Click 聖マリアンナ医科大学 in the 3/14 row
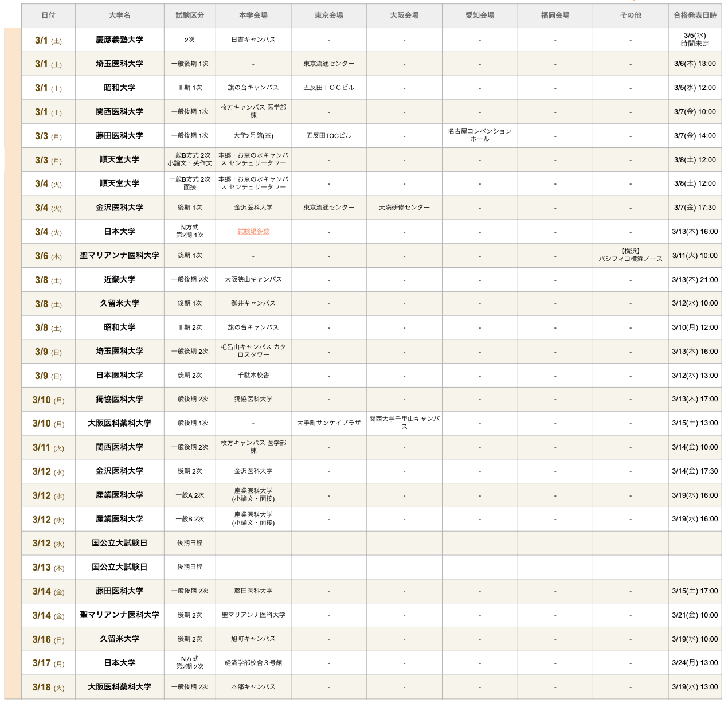 point(120,615)
